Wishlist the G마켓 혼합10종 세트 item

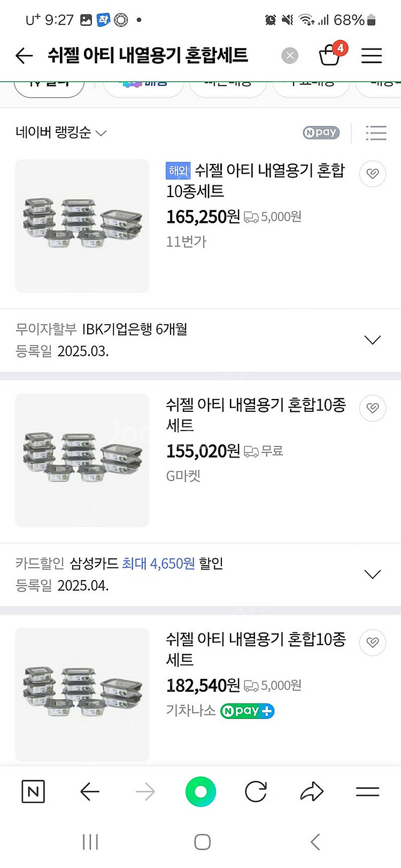373,408
